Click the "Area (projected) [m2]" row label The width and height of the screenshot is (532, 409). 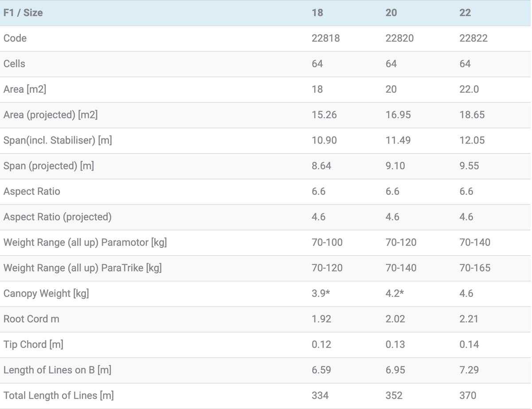pyautogui.click(x=51, y=115)
